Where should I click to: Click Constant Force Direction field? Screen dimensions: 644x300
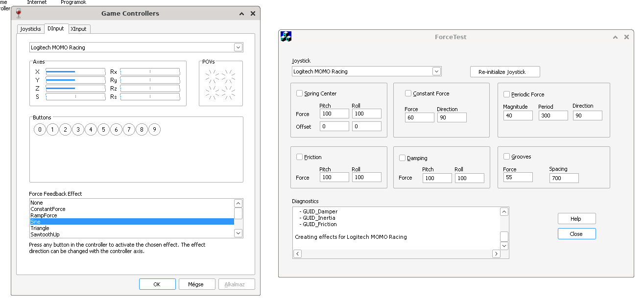pyautogui.click(x=452, y=117)
